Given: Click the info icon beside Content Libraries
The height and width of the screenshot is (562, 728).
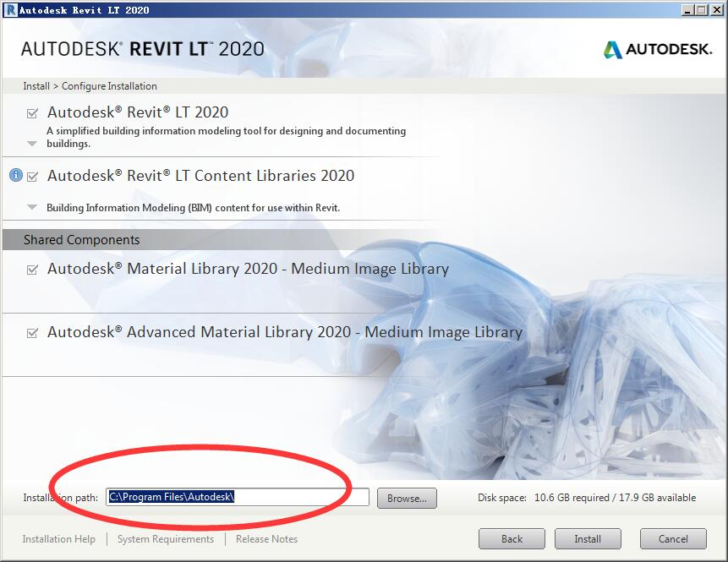Looking at the screenshot, I should [16, 175].
